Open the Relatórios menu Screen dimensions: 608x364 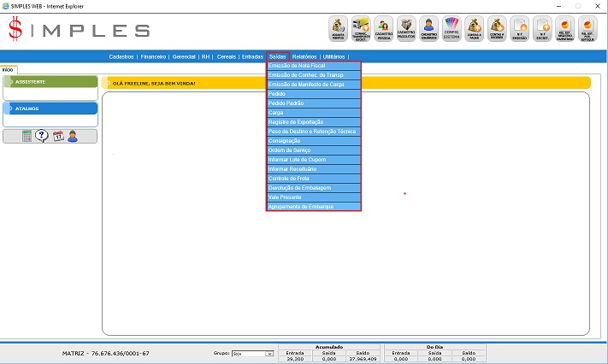(x=304, y=56)
